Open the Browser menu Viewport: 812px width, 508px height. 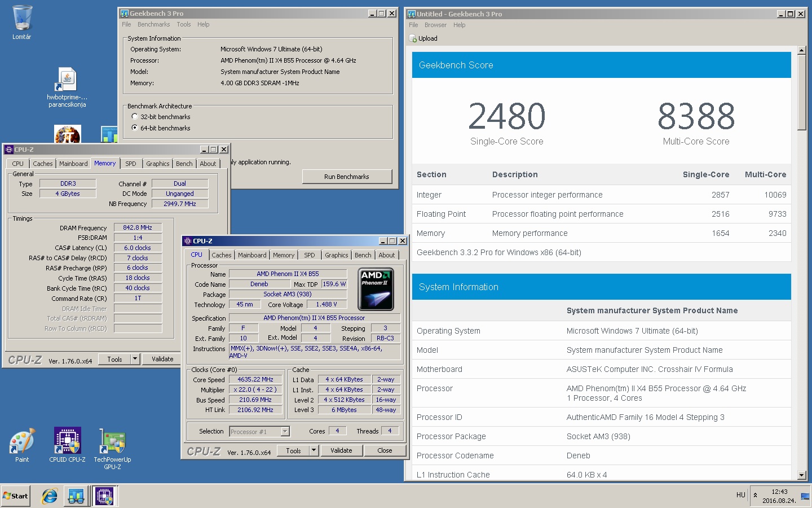coord(435,25)
